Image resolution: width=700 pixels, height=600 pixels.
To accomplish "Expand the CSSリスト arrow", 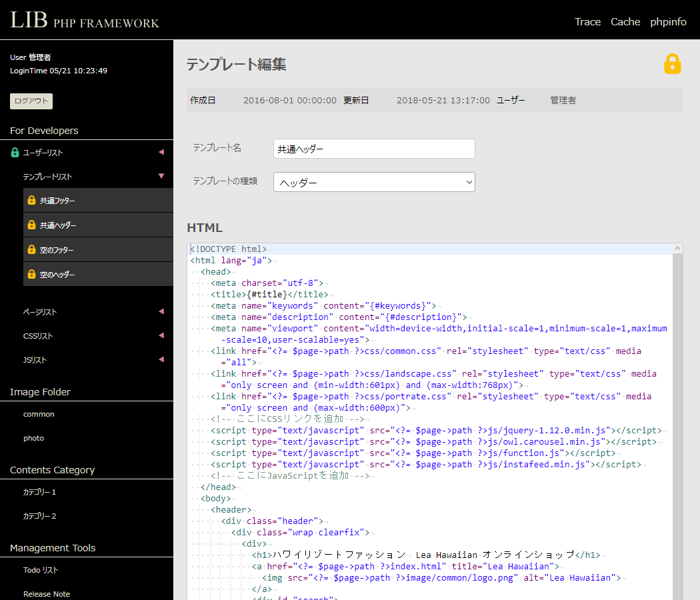I will tap(161, 336).
